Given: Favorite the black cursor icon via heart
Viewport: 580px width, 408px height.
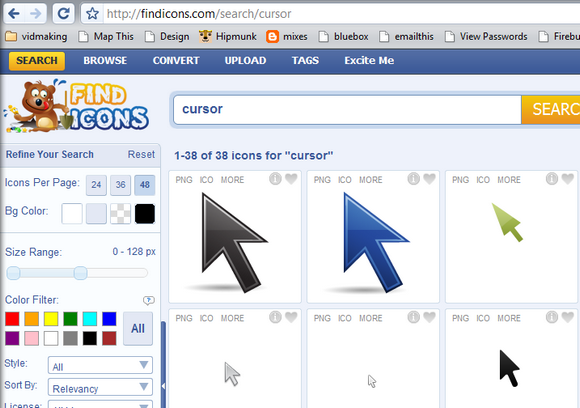Looking at the screenshot, I should pos(291,179).
